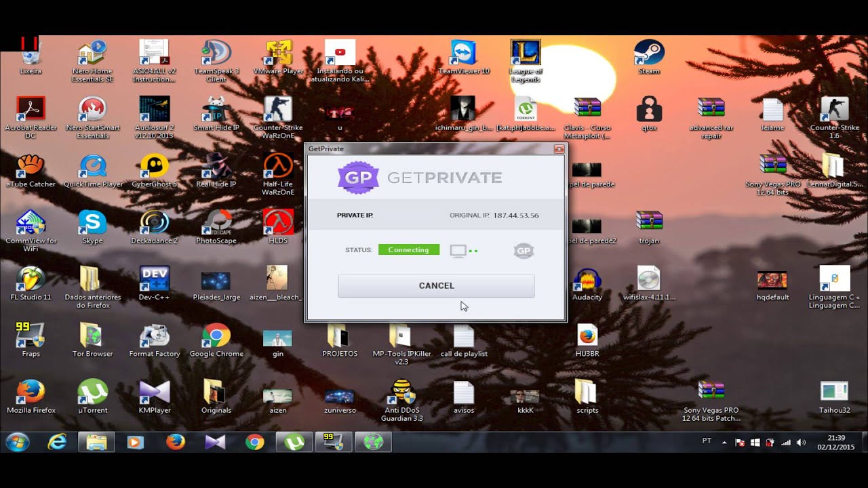Select advanced rar repair archive
Viewport: 868px width, 488px height.
(711, 118)
